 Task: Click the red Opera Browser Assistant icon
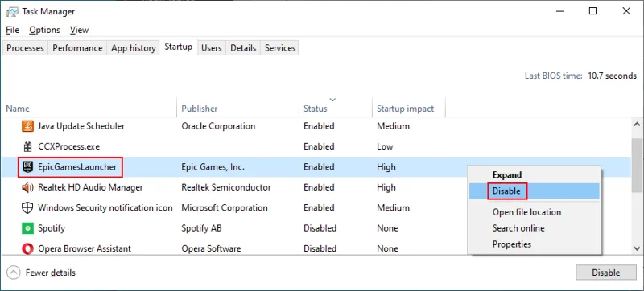(27, 248)
